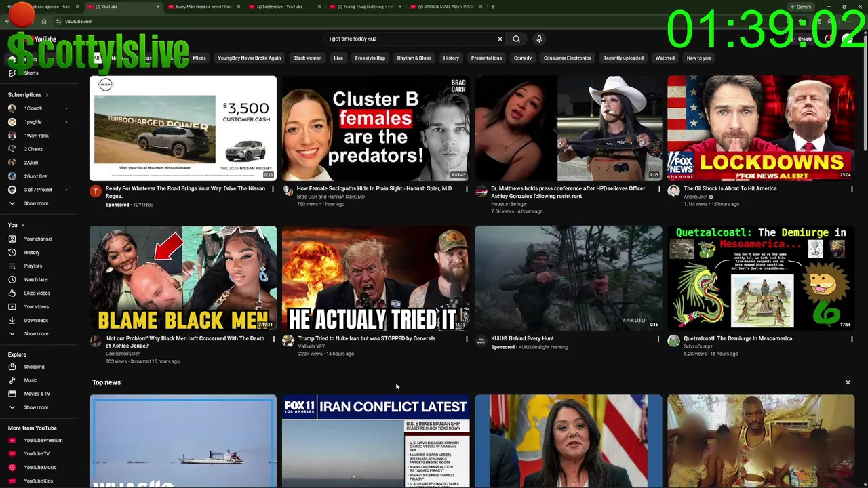The width and height of the screenshot is (868, 488).
Task: Expand Show more under You section
Action: (x=36, y=333)
